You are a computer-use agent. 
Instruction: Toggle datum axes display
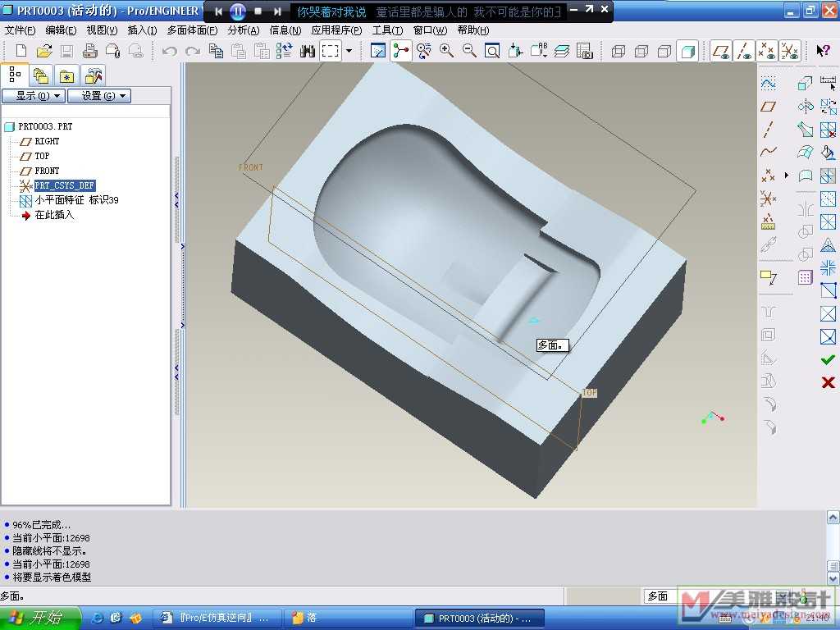coord(744,51)
